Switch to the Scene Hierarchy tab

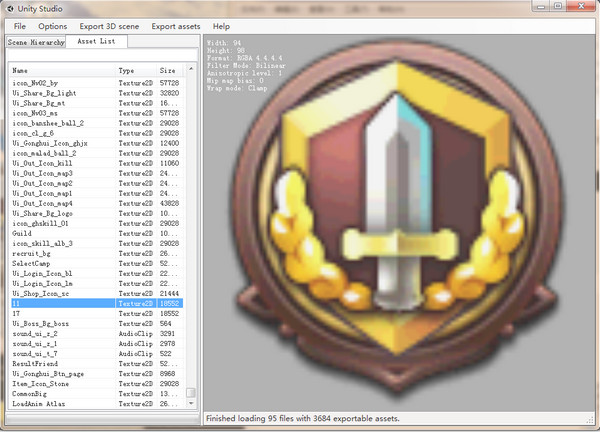pyautogui.click(x=36, y=42)
